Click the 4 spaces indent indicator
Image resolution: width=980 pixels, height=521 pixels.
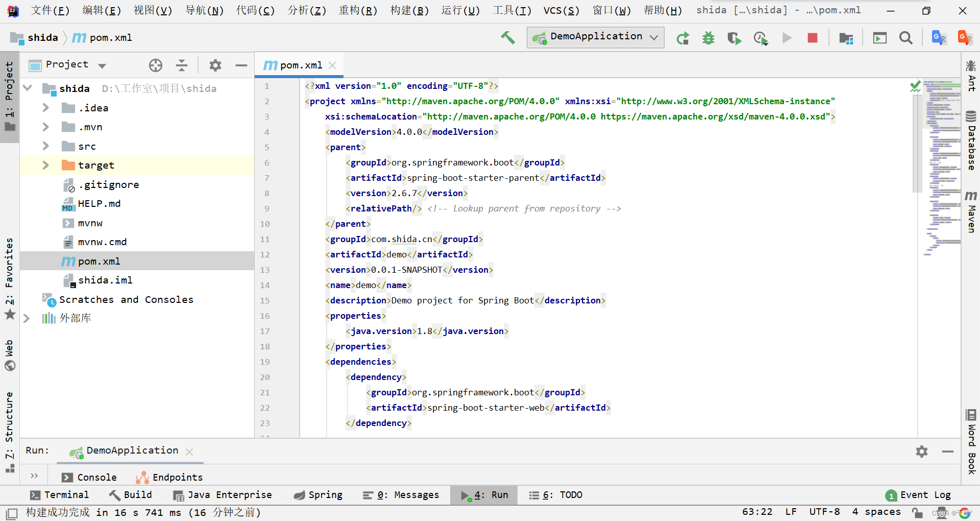(876, 512)
